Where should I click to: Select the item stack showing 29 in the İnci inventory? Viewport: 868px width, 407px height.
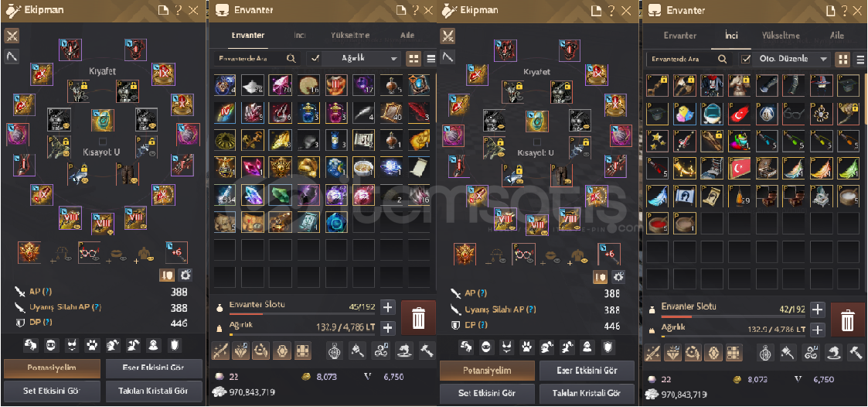(740, 195)
